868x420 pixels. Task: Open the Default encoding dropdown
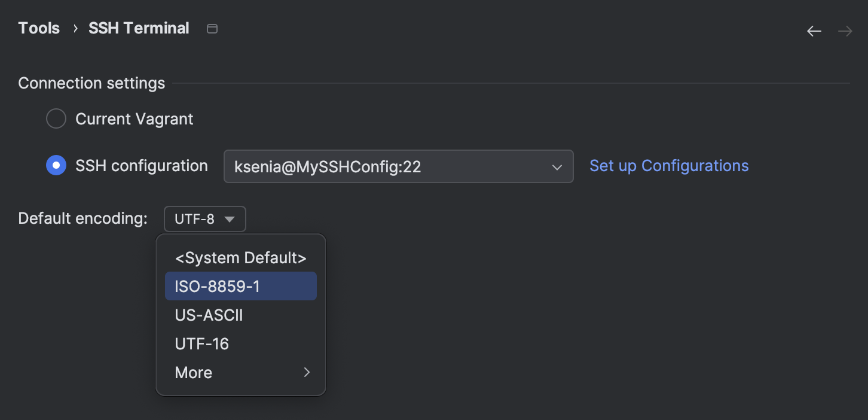pos(204,219)
